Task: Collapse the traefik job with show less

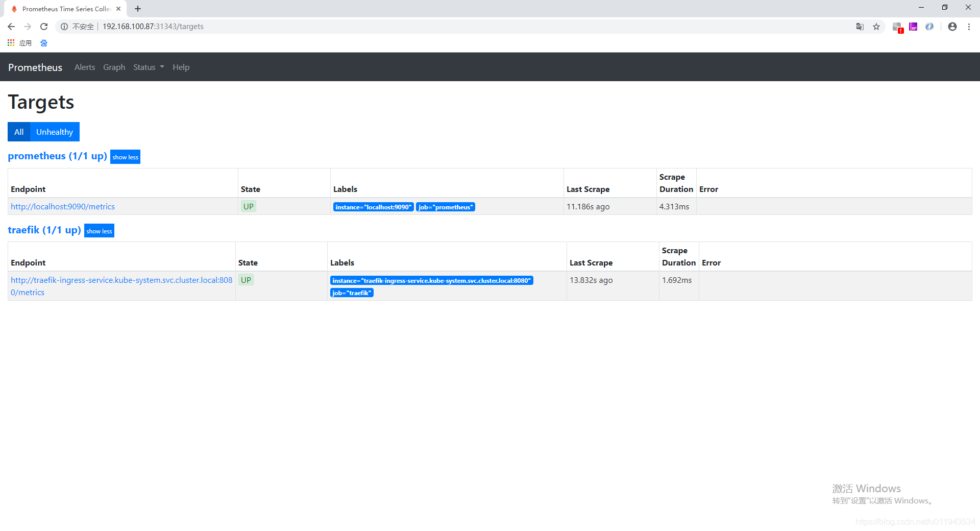Action: click(x=99, y=231)
